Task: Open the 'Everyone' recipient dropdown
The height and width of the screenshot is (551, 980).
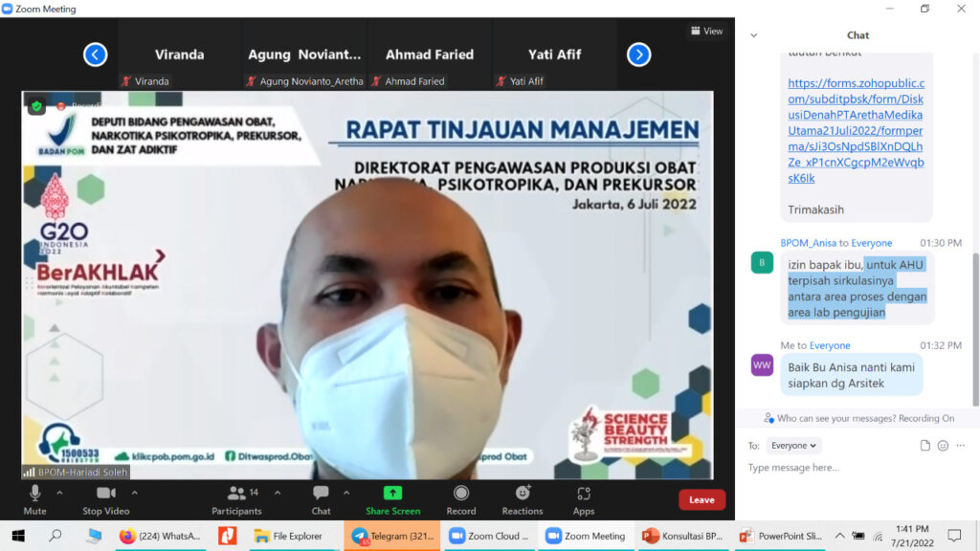Action: tap(794, 446)
